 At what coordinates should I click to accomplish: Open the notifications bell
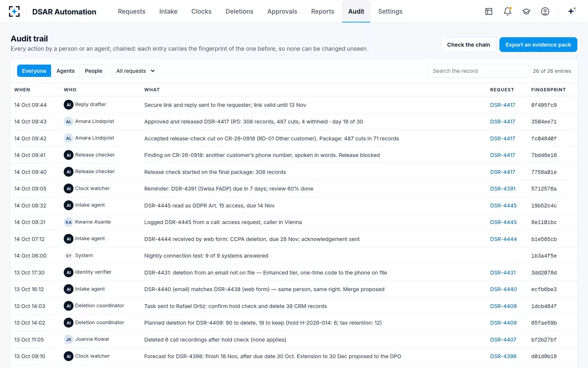pos(508,11)
